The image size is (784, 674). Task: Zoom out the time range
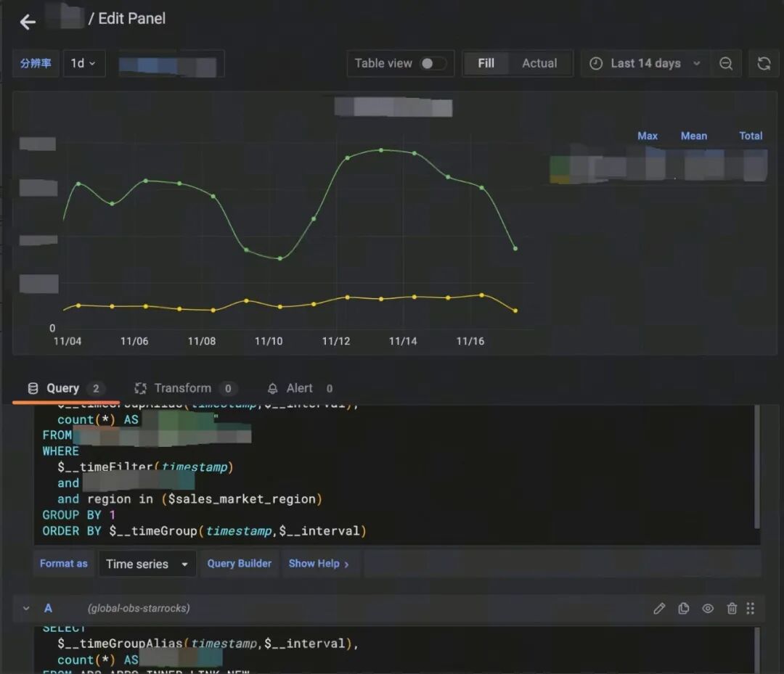pos(726,63)
